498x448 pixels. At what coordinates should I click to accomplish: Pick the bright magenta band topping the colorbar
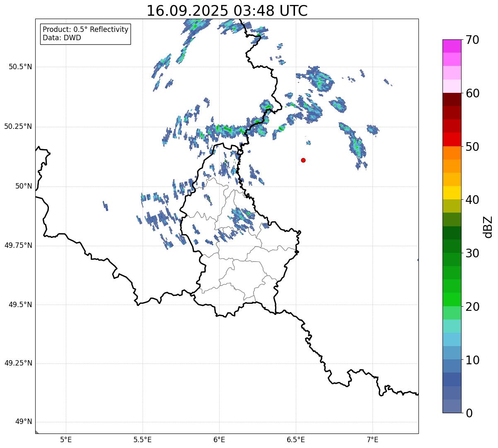pyautogui.click(x=452, y=46)
